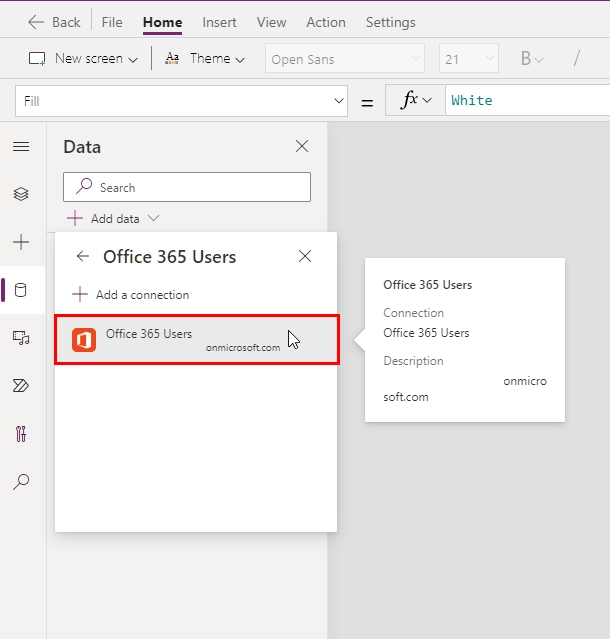This screenshot has height=639, width=610.
Task: Open the Insert tab
Action: pyautogui.click(x=219, y=22)
